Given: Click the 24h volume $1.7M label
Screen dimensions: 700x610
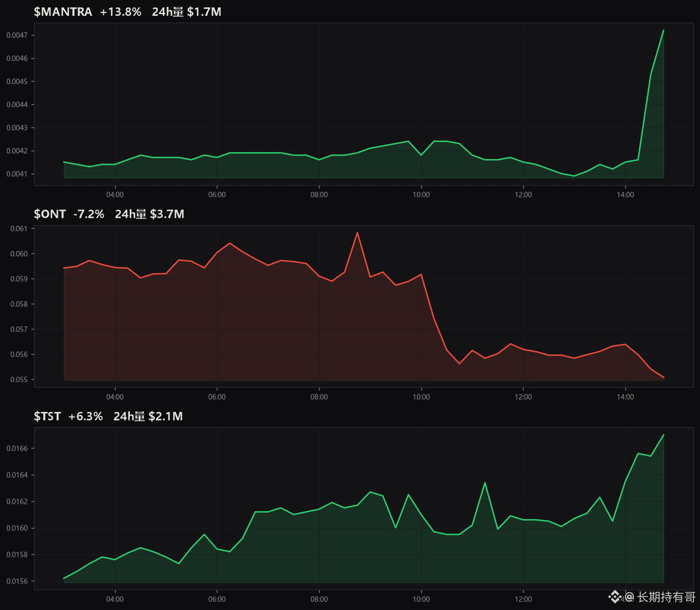Looking at the screenshot, I should coord(186,12).
